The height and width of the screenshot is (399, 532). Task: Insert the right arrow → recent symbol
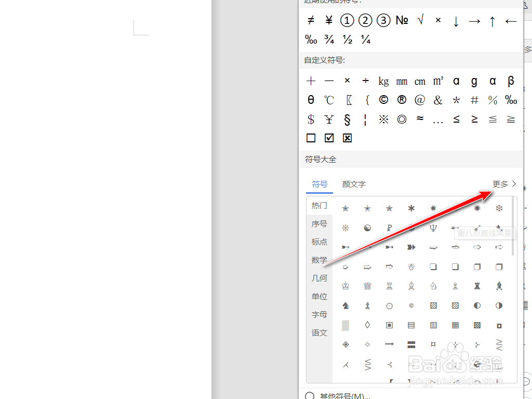[474, 21]
